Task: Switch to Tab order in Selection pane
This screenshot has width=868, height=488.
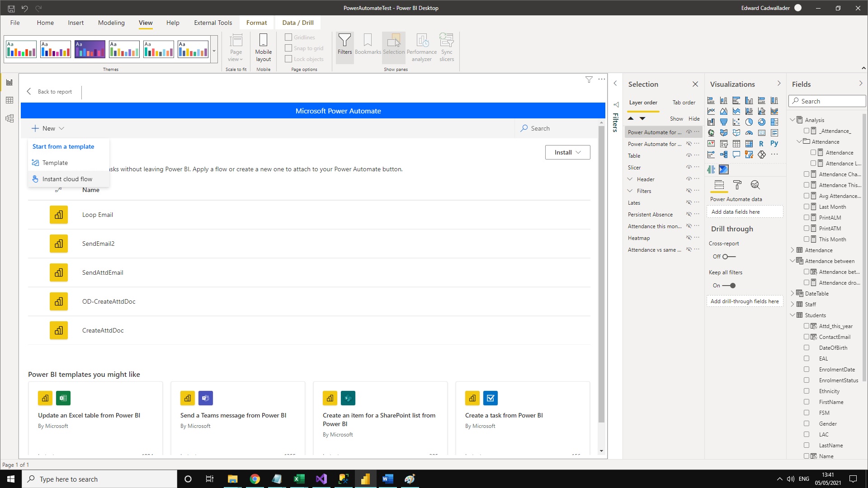Action: point(684,103)
